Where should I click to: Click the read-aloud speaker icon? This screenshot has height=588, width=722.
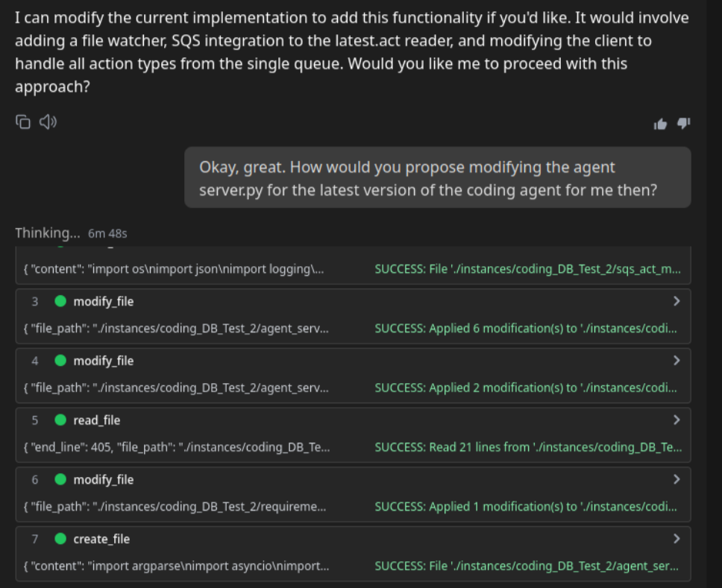(47, 121)
